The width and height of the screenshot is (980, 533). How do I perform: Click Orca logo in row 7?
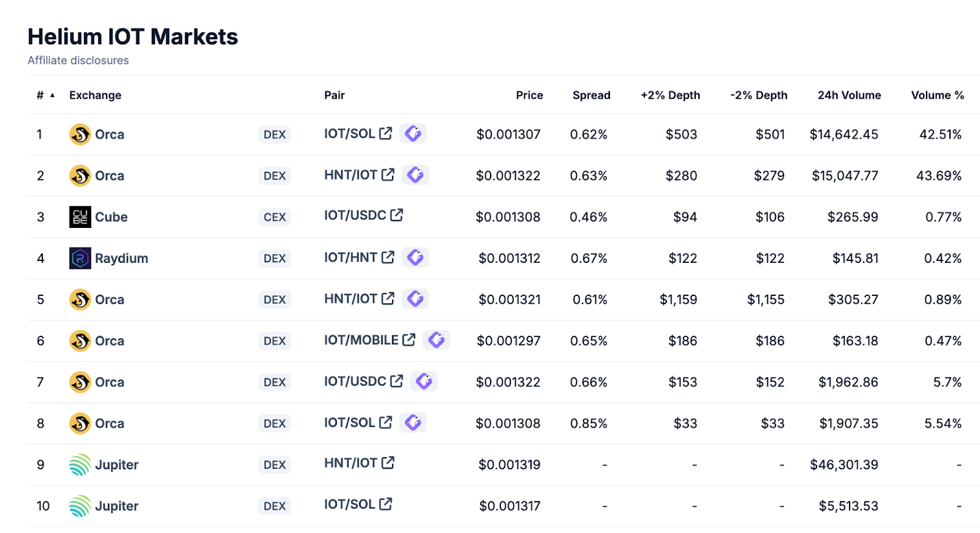click(x=80, y=382)
